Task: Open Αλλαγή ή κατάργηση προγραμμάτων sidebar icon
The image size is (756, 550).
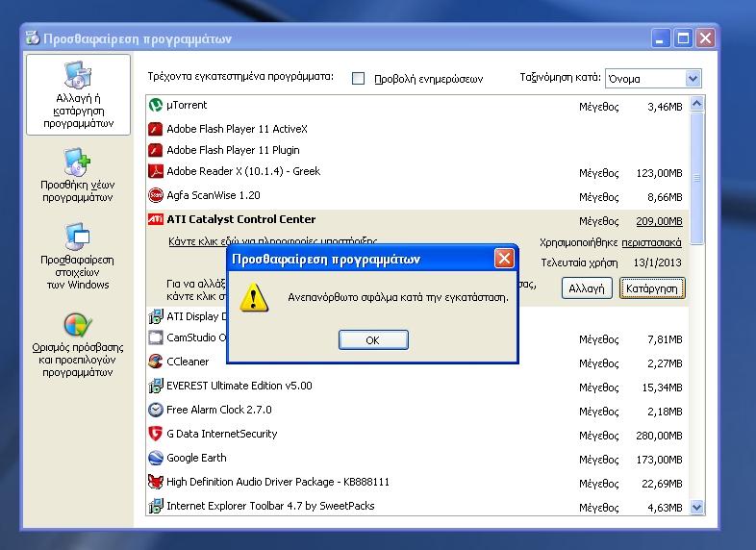Action: coord(78,75)
